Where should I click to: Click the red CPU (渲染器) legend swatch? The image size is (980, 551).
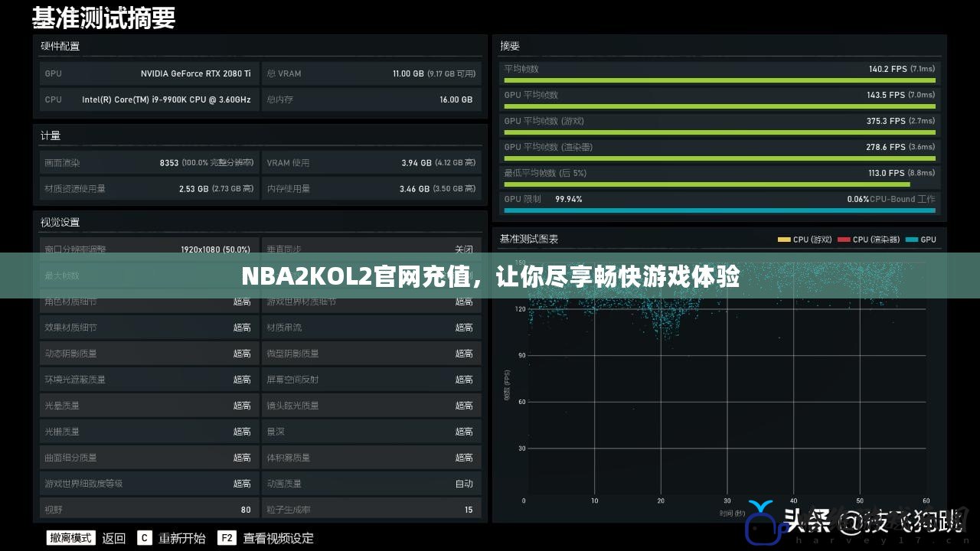844,240
